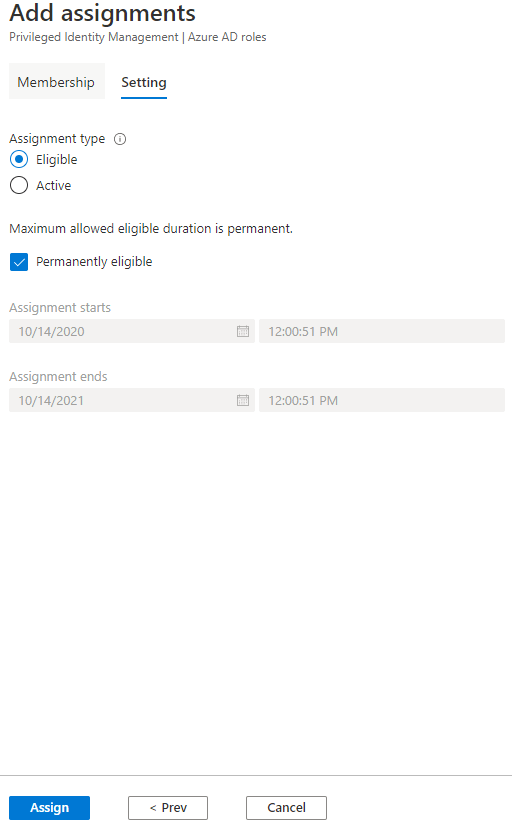Open the Assignment ends calendar picker icon
512x838 pixels.
click(x=243, y=400)
